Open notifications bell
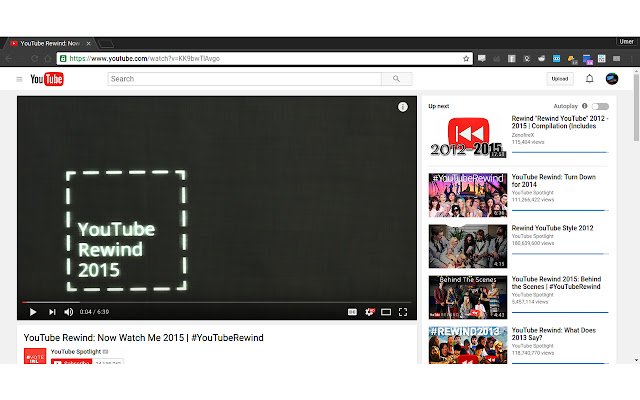 [x=589, y=79]
